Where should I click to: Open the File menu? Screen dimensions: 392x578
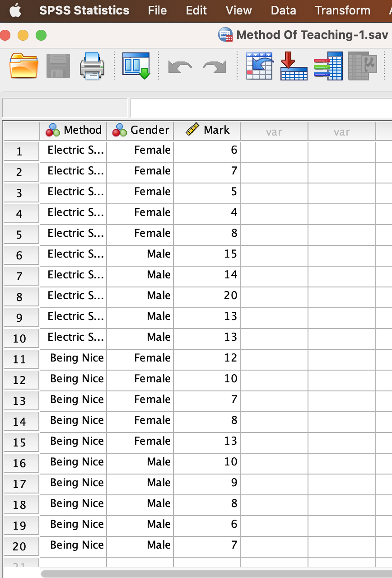click(x=157, y=10)
